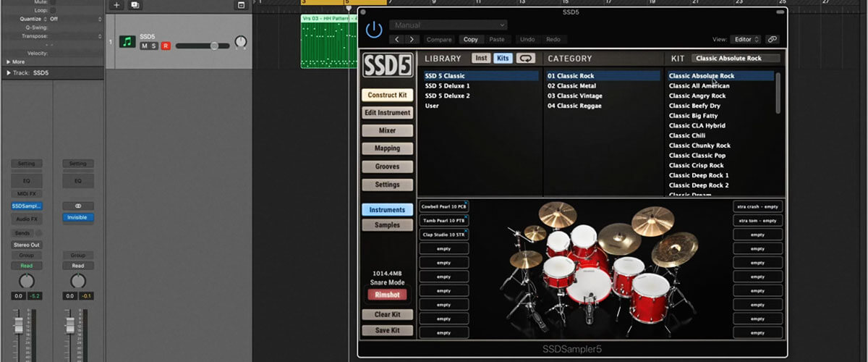Mute the SSD5 track
Image resolution: width=868 pixels, height=362 pixels.
(145, 46)
